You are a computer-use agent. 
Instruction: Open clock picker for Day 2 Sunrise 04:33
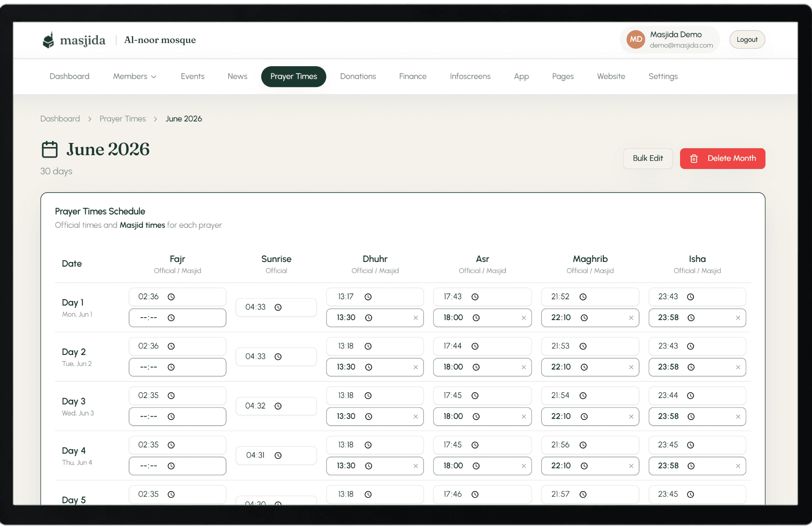(278, 357)
